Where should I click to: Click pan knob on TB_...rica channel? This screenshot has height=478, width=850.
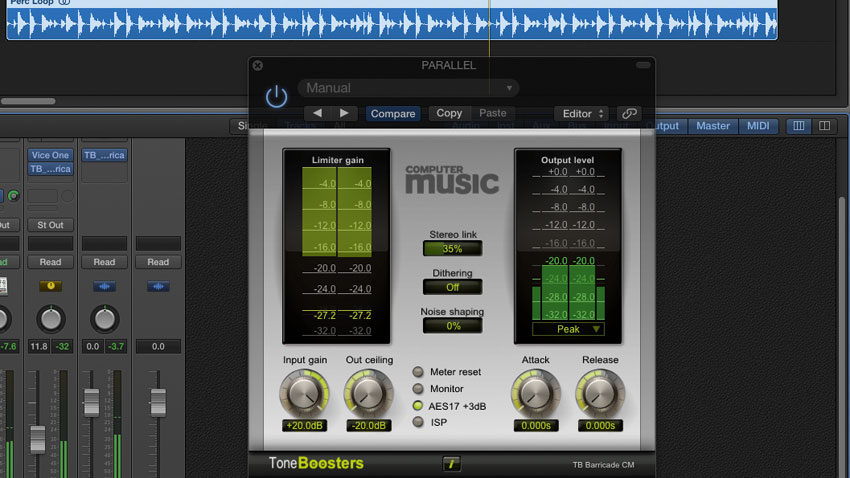pyautogui.click(x=104, y=319)
